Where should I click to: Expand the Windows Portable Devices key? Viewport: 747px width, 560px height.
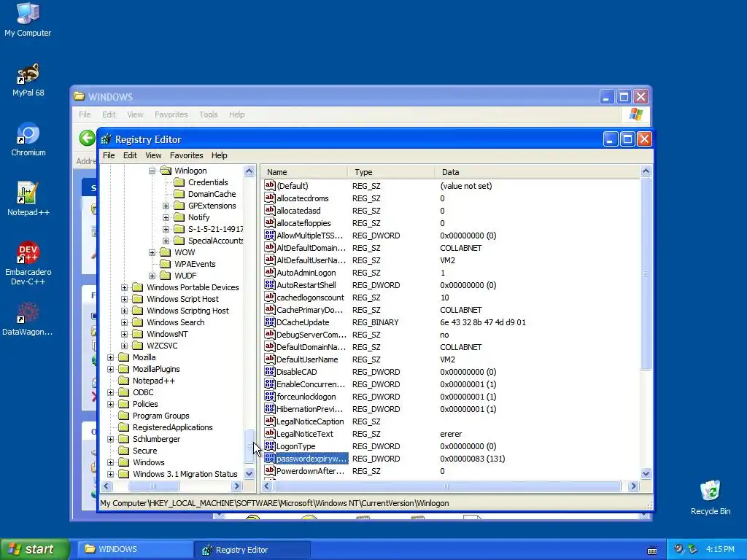tap(124, 287)
